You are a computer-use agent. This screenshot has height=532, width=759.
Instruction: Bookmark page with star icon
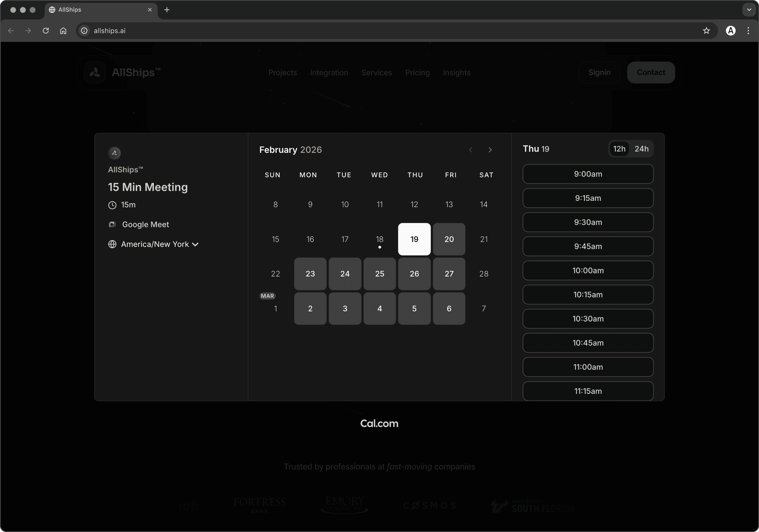pyautogui.click(x=706, y=31)
